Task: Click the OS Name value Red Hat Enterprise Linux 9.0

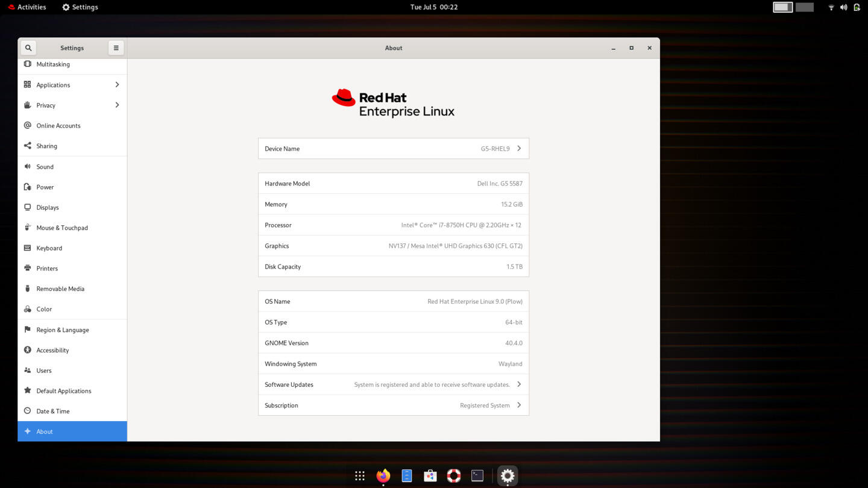Action: pyautogui.click(x=475, y=301)
